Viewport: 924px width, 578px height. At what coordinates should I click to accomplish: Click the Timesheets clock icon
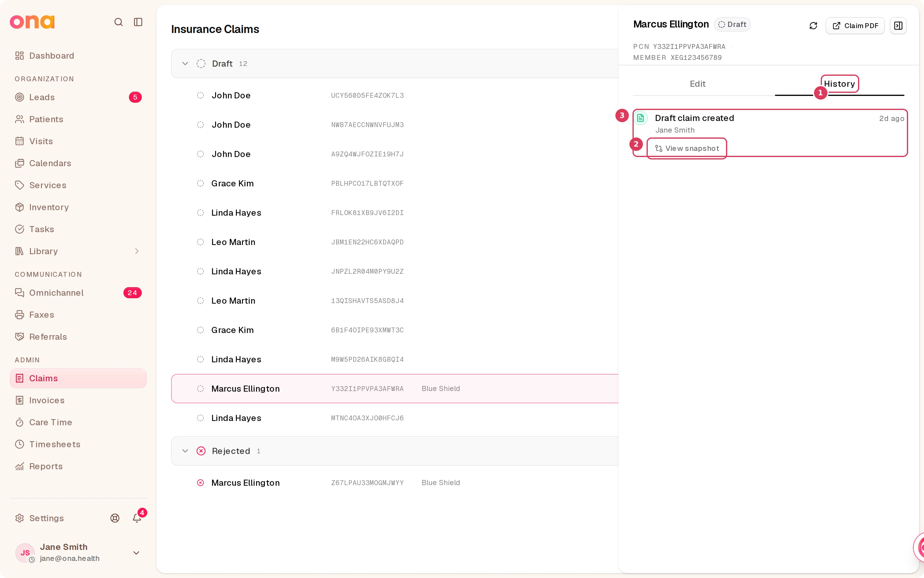20,444
